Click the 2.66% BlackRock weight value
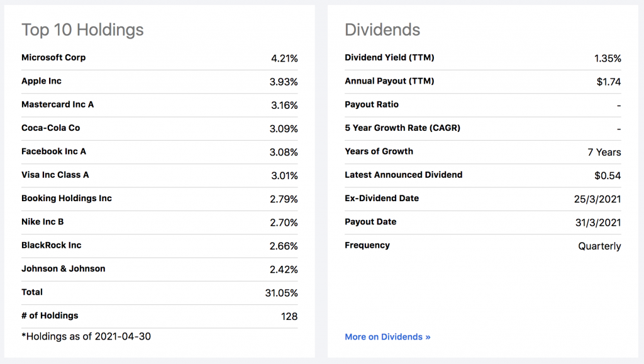The image size is (644, 364). pos(284,246)
